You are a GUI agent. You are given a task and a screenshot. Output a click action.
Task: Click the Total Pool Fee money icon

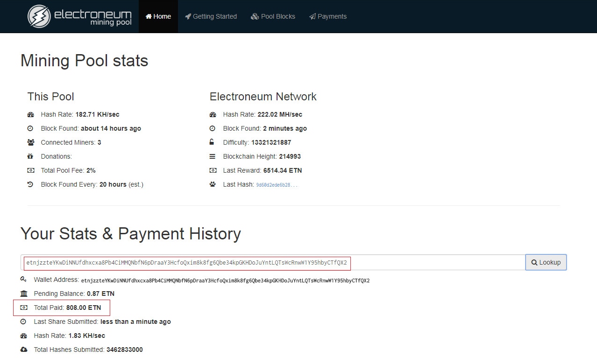click(x=30, y=170)
